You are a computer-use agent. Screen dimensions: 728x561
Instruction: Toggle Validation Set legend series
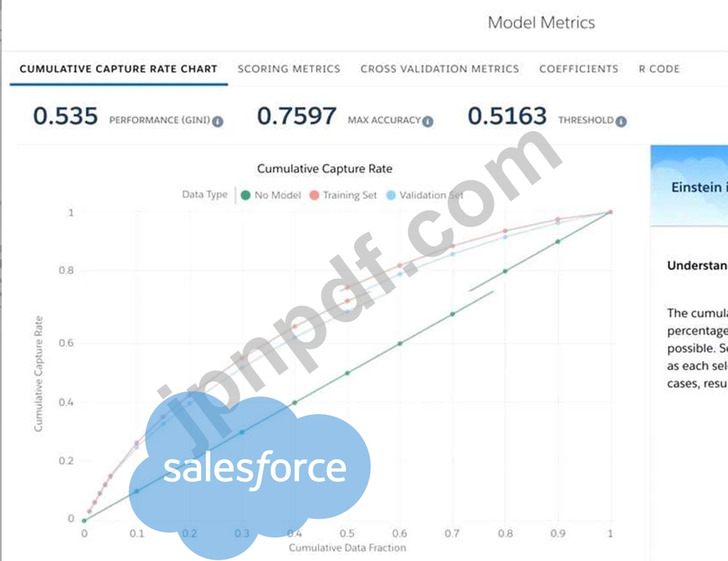point(391,196)
